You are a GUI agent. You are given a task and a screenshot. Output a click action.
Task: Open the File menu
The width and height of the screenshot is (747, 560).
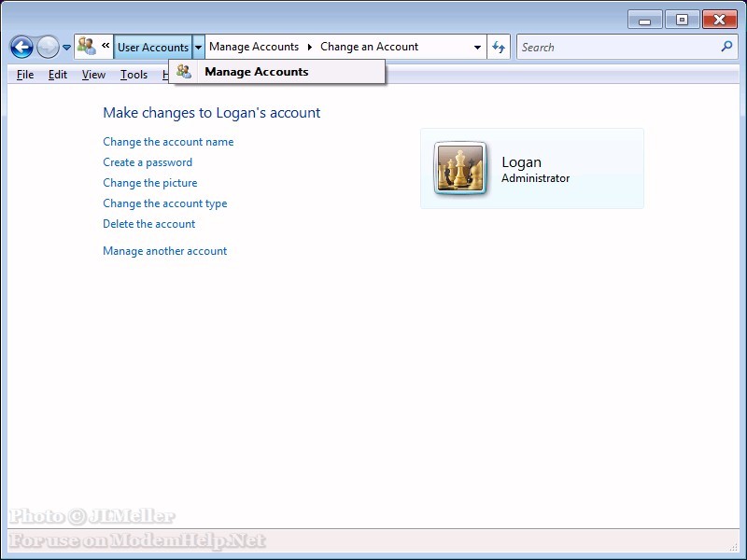click(25, 75)
